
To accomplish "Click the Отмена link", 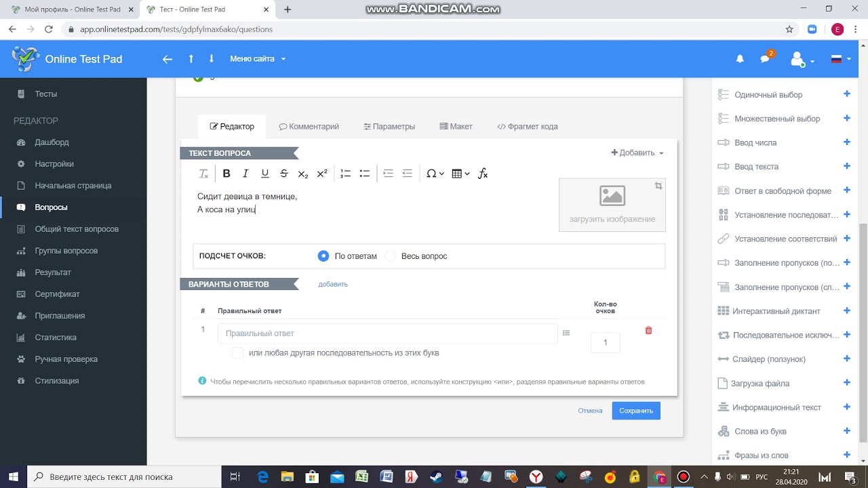I will (591, 411).
